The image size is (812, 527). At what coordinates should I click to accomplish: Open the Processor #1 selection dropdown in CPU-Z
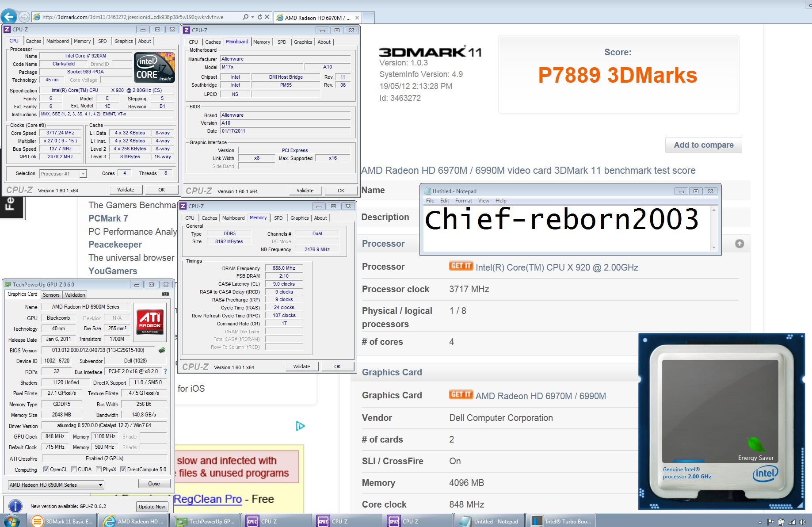tap(63, 174)
